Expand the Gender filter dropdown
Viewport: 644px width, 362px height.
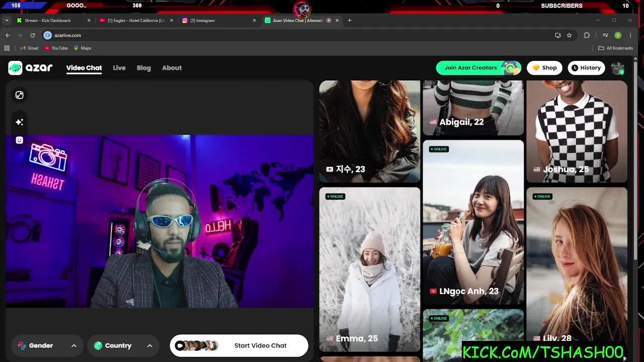pos(47,345)
